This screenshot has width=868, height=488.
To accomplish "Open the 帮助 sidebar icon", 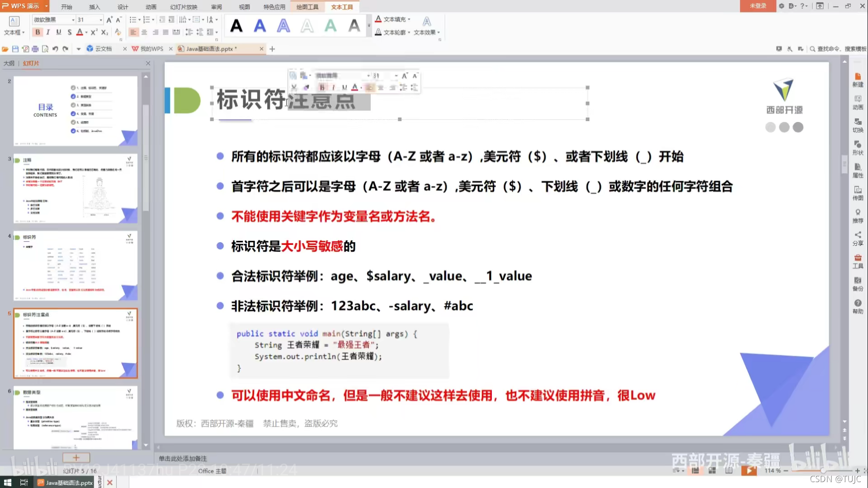I will [x=858, y=306].
